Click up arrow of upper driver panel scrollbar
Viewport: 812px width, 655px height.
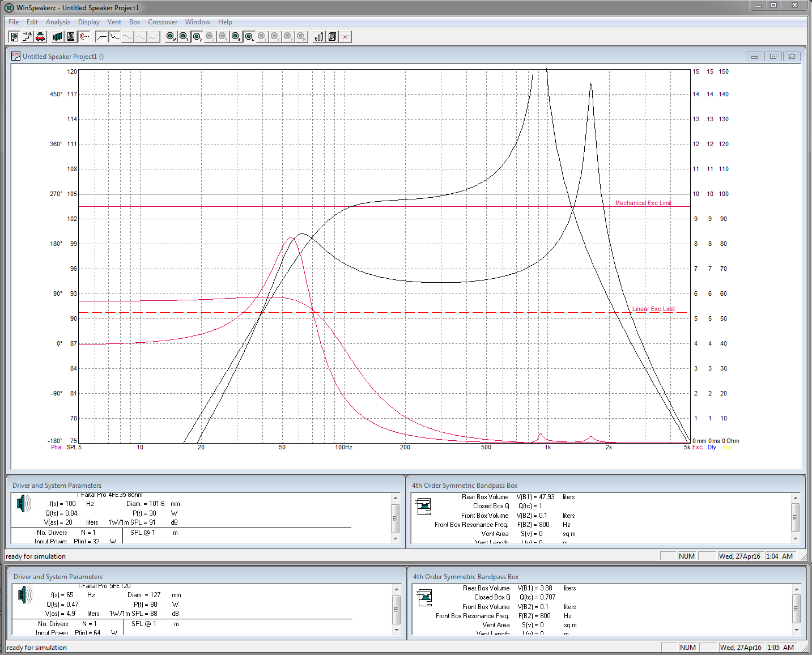(x=396, y=498)
